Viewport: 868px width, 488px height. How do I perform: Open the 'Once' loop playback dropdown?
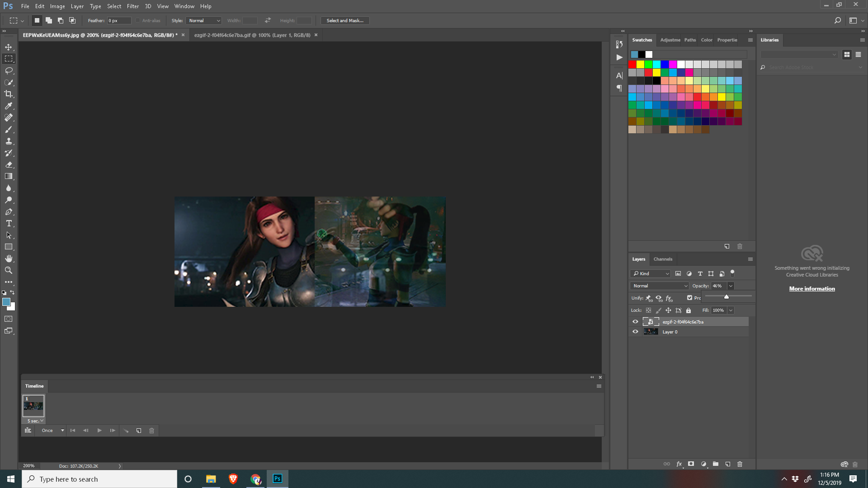51,430
